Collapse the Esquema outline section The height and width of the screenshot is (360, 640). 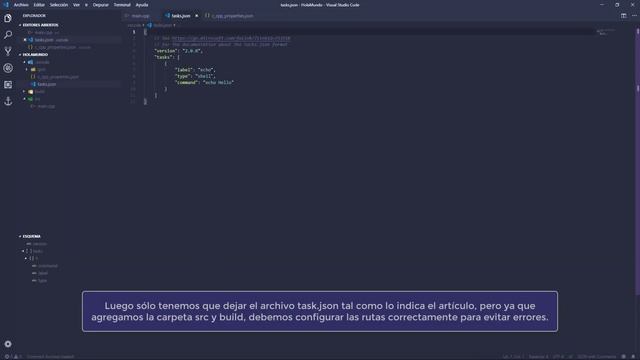pos(31,236)
